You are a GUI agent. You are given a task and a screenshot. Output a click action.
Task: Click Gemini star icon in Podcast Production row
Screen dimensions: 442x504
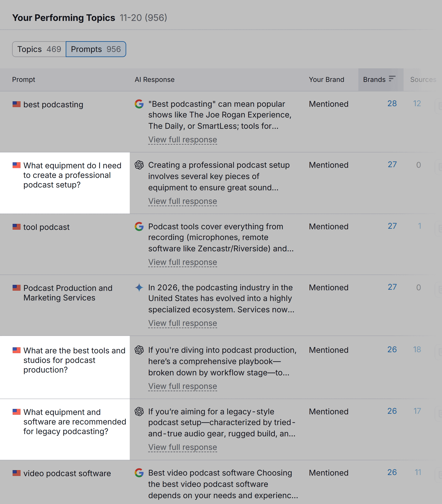coord(139,288)
